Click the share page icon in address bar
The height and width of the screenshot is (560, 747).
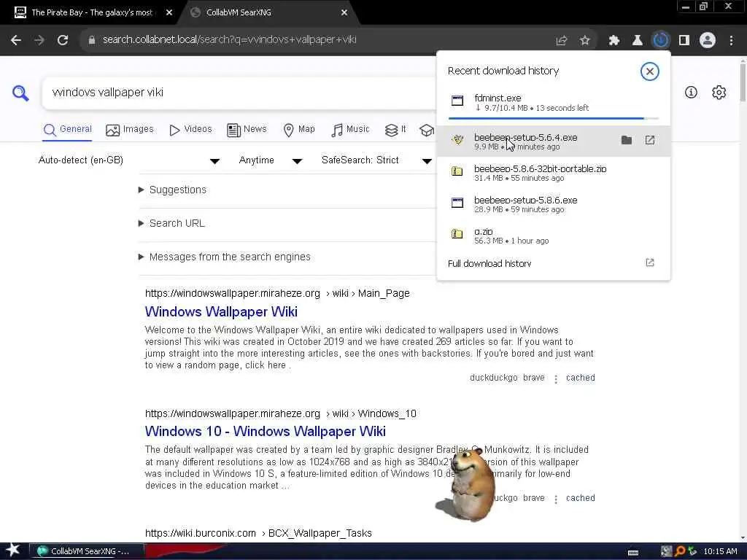562,41
